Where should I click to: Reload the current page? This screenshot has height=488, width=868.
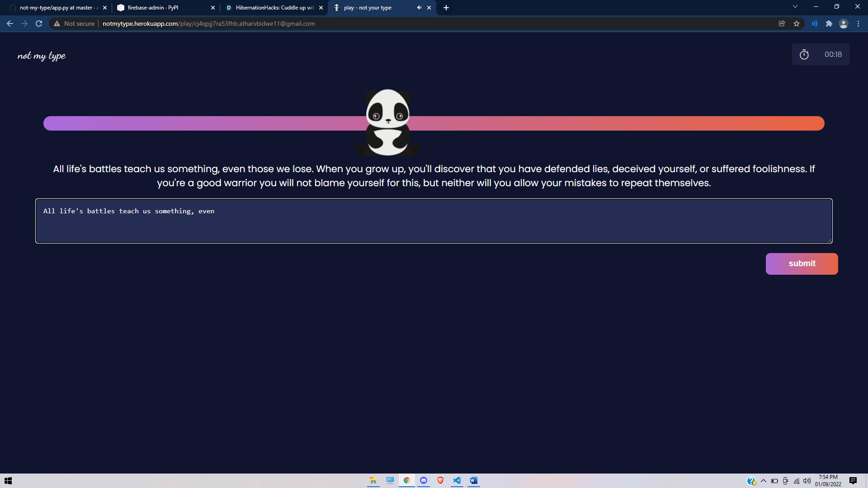pos(39,23)
